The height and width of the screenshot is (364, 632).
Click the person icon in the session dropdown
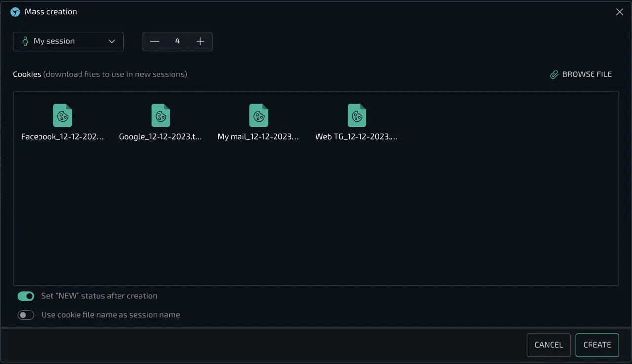point(25,41)
